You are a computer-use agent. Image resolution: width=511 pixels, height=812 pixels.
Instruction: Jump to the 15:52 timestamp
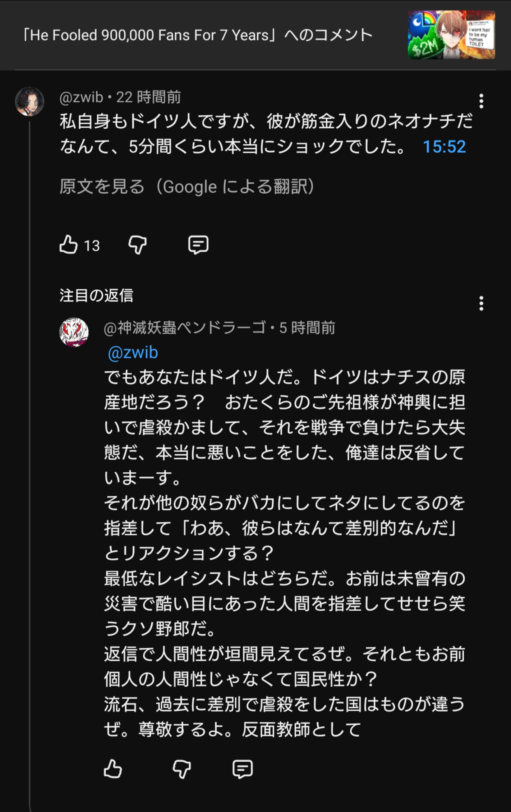pos(444,147)
